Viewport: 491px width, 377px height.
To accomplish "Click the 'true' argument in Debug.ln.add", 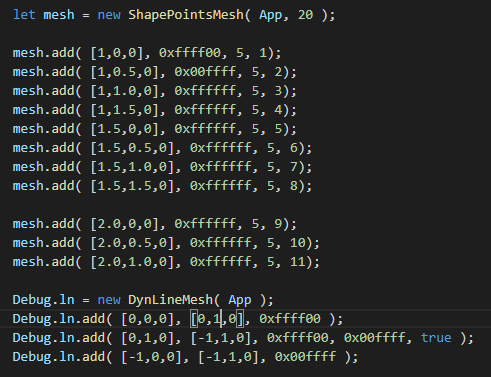I will (x=436, y=338).
